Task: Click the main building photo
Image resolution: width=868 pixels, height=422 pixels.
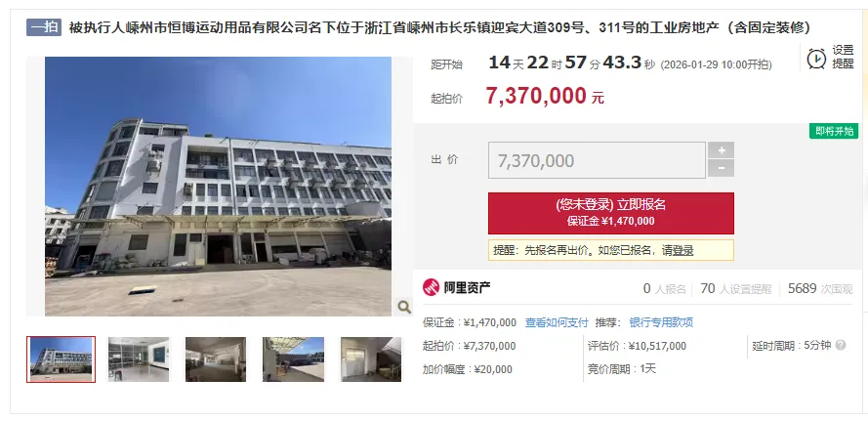Action: point(218,186)
